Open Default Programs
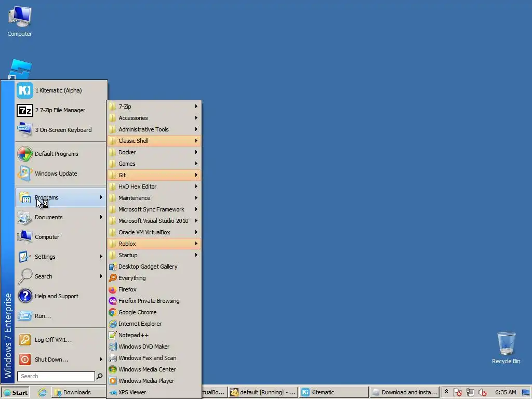Viewport: 532px width, 399px height. (61, 154)
